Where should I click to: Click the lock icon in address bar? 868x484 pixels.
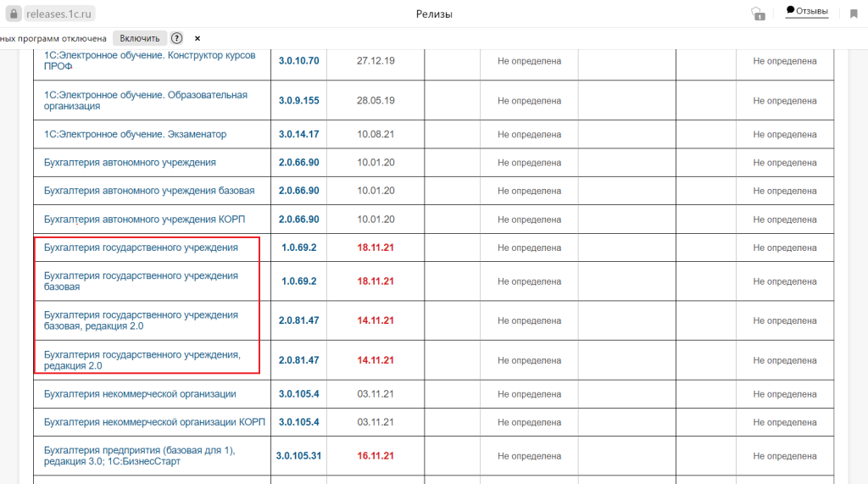point(13,14)
